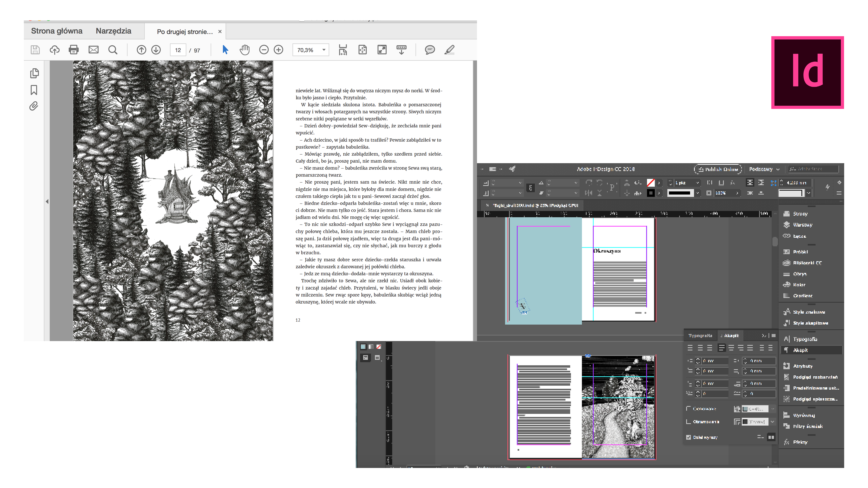Open Style akapitowe panel entry
Screen dimensions: 868x488
806,323
